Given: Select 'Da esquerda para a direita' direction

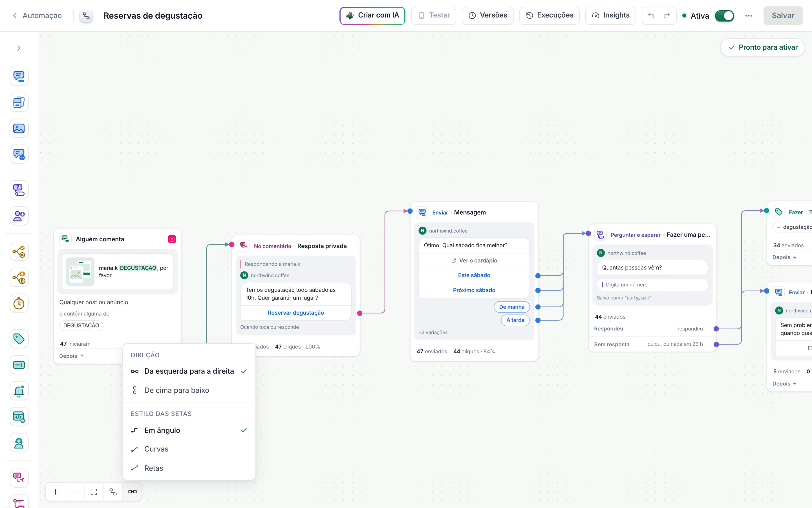Looking at the screenshot, I should click(189, 371).
